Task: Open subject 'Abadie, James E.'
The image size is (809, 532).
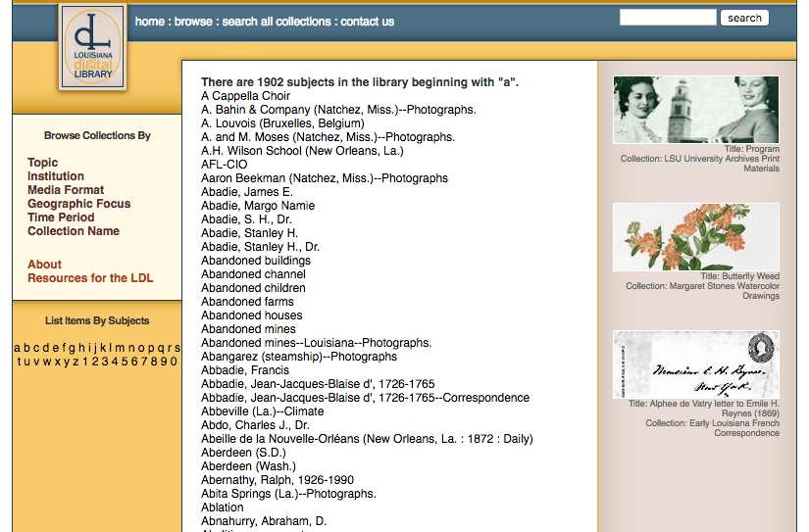Action: (x=247, y=192)
